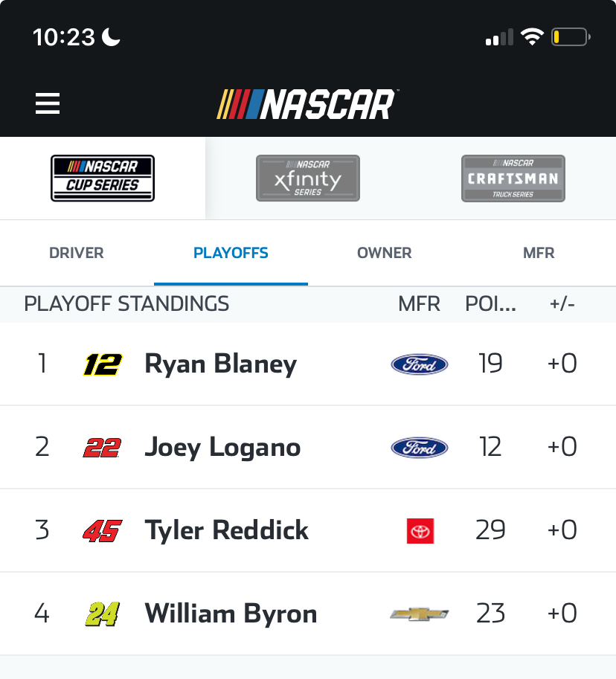The width and height of the screenshot is (616, 679).
Task: Open Joey Logano's driver page
Action: coord(222,448)
